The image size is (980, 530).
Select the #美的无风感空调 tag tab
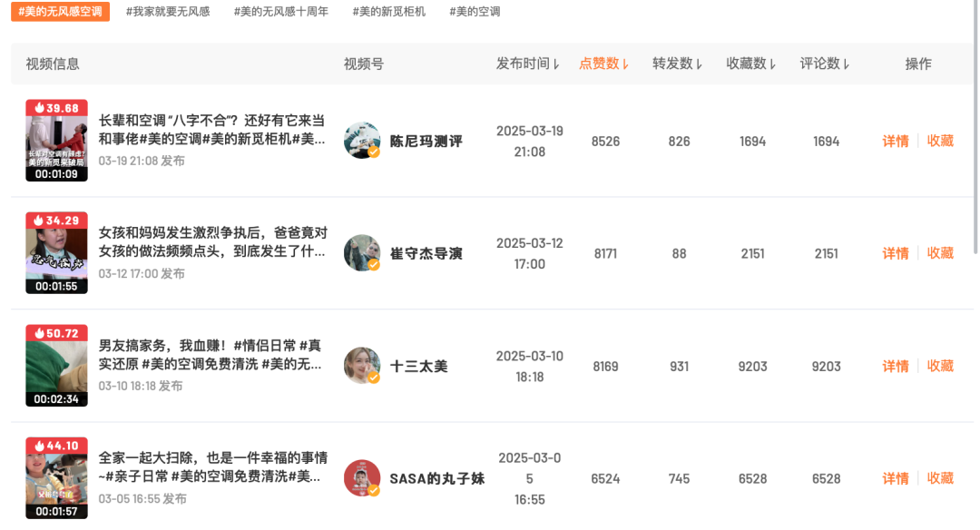[x=61, y=12]
